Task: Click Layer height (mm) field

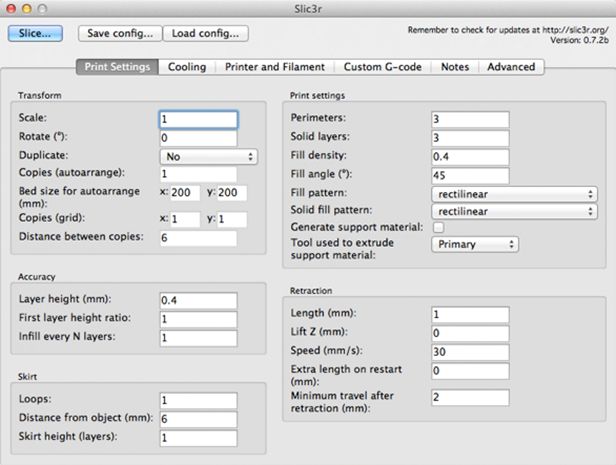Action: pos(198,300)
